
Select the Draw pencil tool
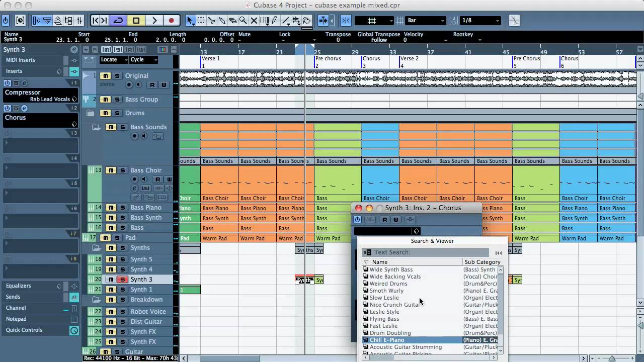point(275,21)
